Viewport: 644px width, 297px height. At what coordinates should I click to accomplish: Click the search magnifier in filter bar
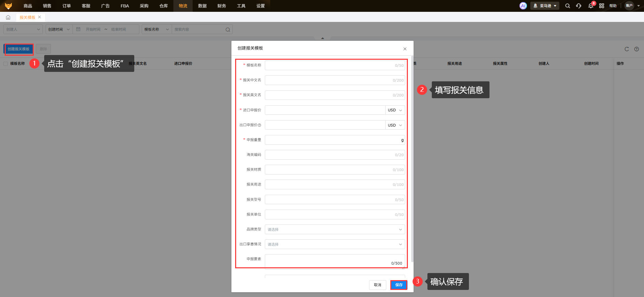(228, 29)
